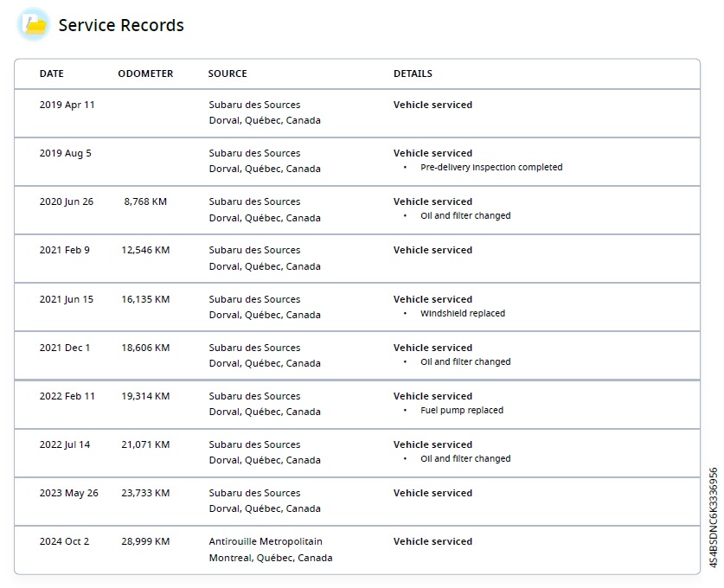Click Pre-delivery inspection completed detail

click(490, 168)
